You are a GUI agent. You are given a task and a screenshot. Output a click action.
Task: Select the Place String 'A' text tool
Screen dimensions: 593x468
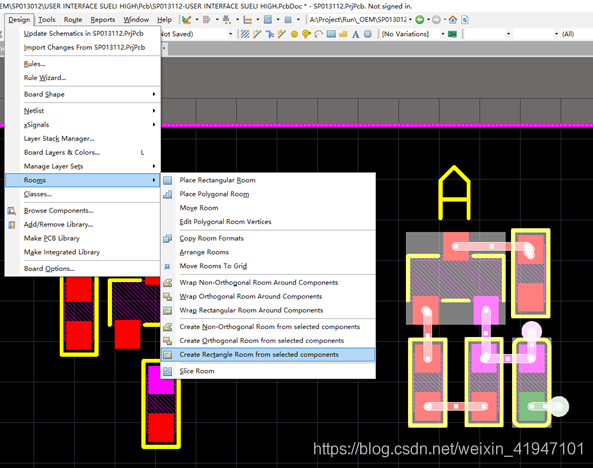coord(355,34)
